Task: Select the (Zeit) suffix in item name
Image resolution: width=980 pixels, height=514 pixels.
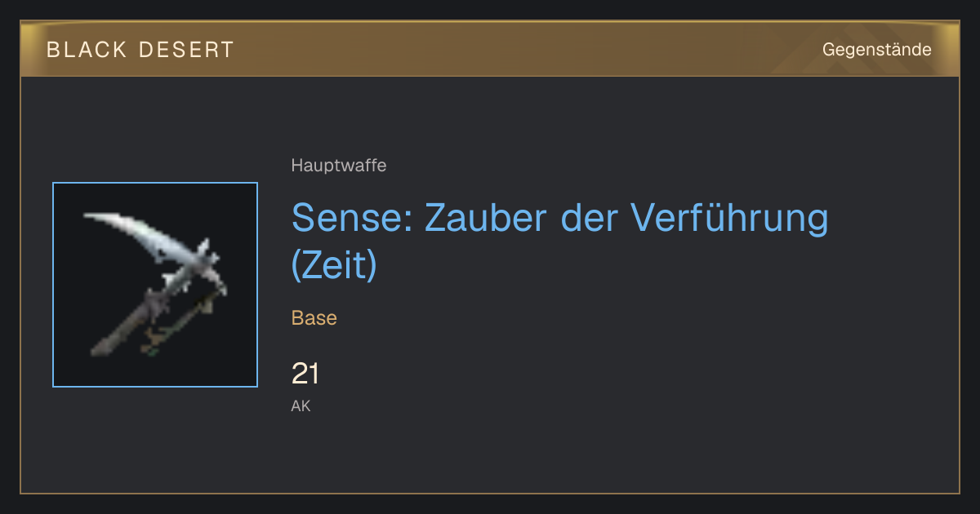Action: [335, 264]
